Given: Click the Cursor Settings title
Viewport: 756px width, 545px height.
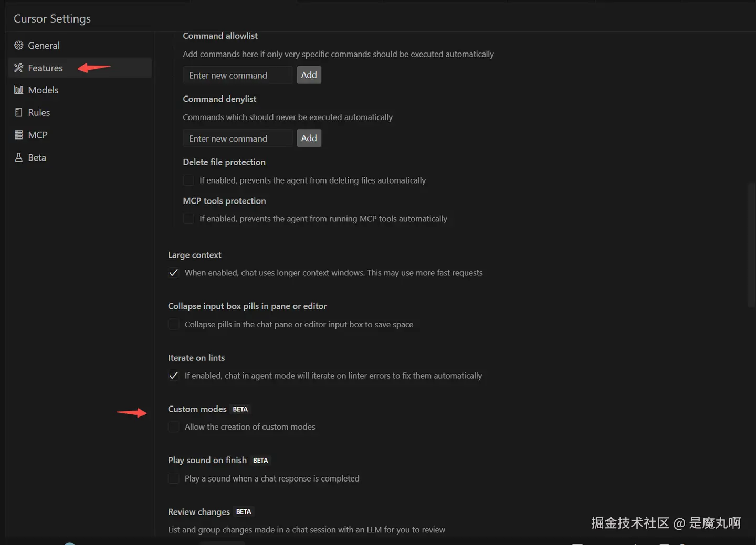Looking at the screenshot, I should [52, 19].
